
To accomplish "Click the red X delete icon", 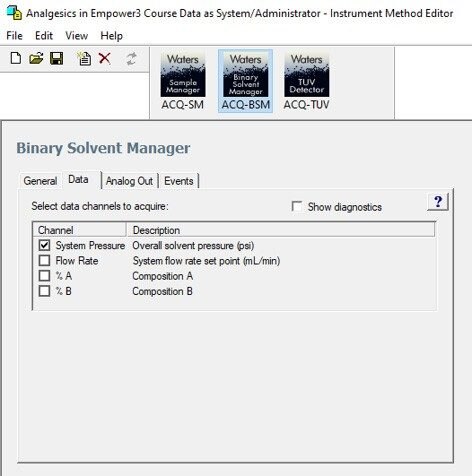I will coord(105,58).
